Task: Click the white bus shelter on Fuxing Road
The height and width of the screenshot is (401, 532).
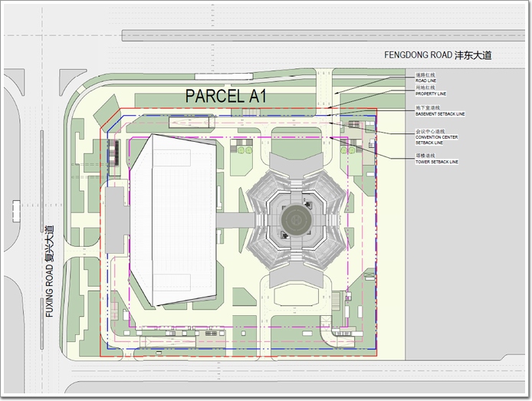Action: pyautogui.click(x=16, y=211)
